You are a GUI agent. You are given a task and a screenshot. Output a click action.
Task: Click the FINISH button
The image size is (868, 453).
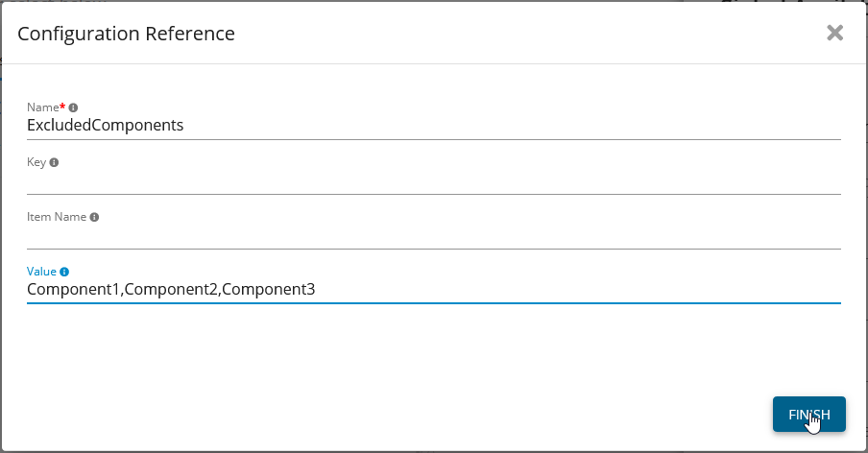808,414
